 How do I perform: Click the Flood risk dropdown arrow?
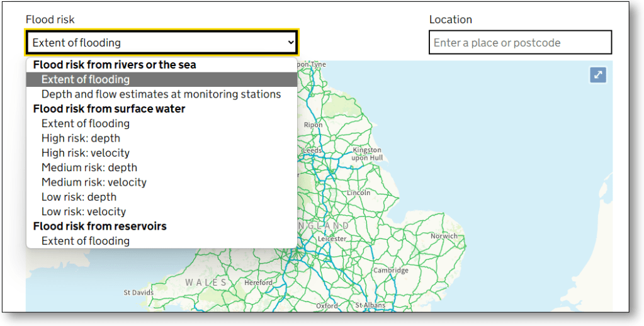290,43
